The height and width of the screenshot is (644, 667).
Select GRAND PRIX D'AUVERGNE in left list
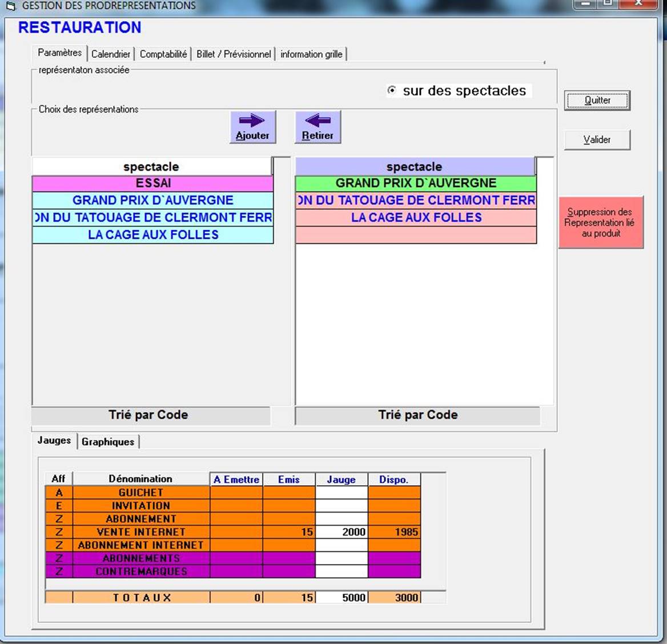click(x=152, y=200)
